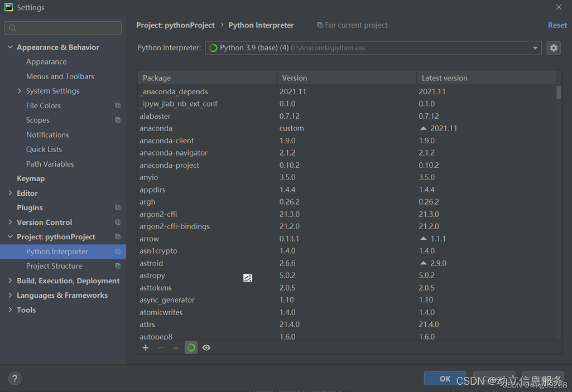Select the attrs package row
572x392 pixels.
tap(347, 324)
